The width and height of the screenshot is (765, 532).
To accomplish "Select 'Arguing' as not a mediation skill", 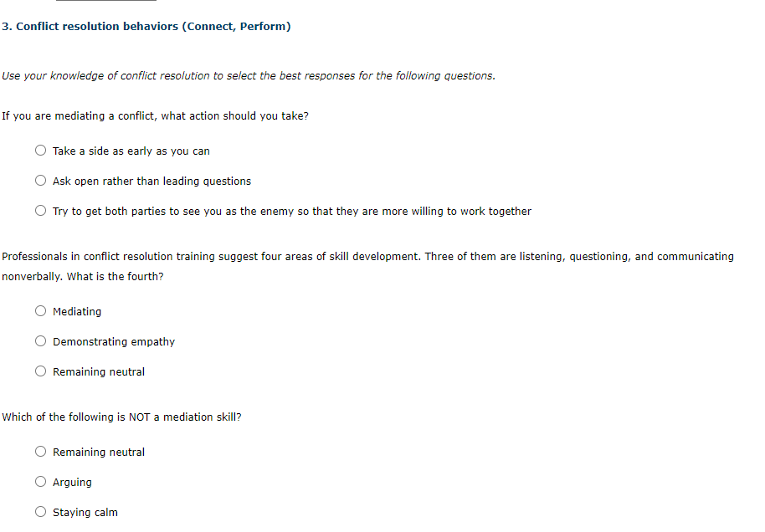I will (x=40, y=481).
